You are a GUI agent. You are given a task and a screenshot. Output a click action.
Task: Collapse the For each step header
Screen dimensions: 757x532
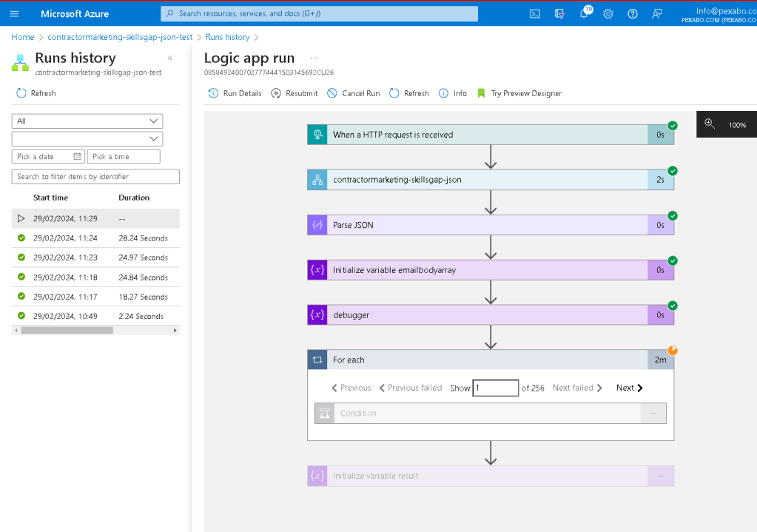tap(491, 360)
